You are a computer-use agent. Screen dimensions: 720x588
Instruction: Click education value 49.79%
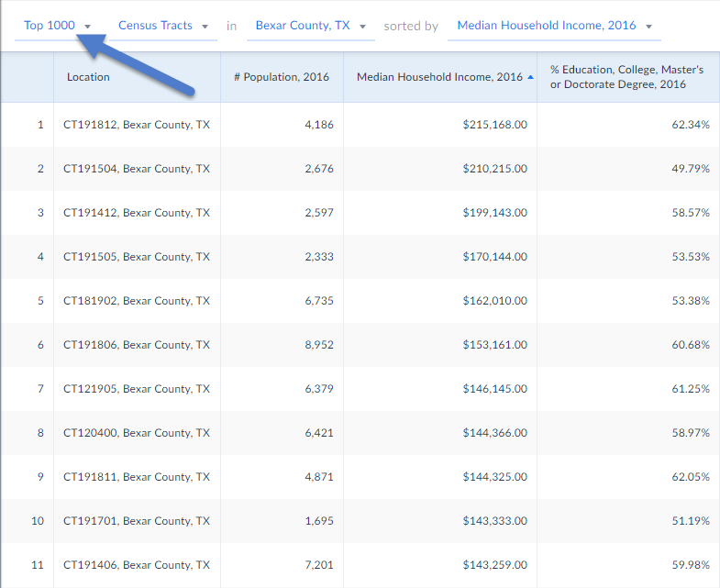pyautogui.click(x=691, y=169)
